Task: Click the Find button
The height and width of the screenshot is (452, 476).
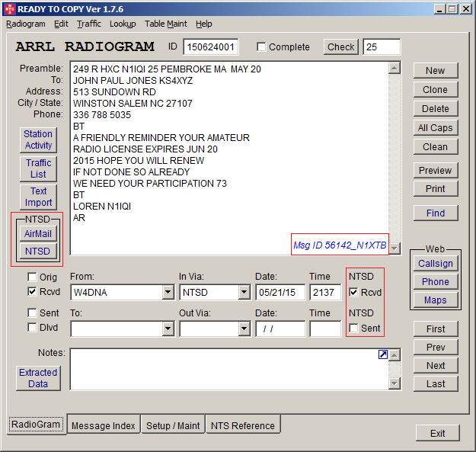Action: 436,213
